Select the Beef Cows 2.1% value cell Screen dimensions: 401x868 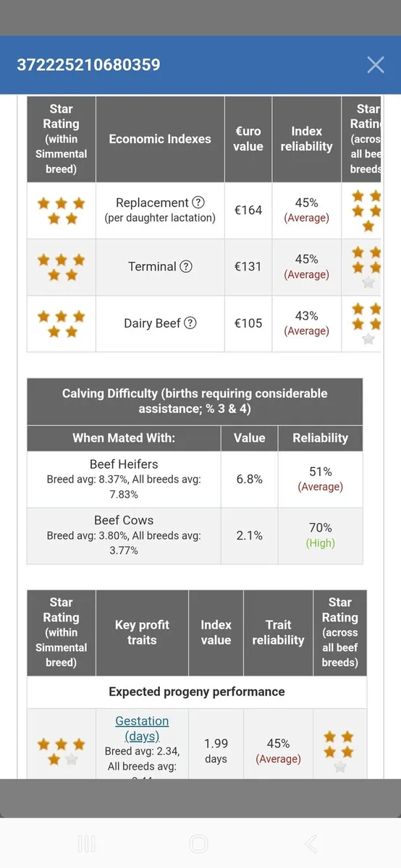(x=249, y=535)
